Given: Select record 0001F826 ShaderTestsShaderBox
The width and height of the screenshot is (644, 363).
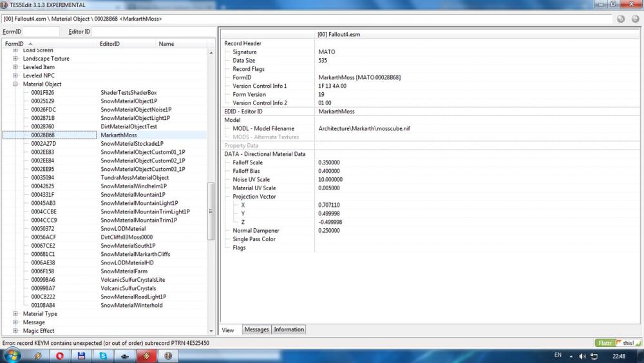Looking at the screenshot, I should point(105,92).
